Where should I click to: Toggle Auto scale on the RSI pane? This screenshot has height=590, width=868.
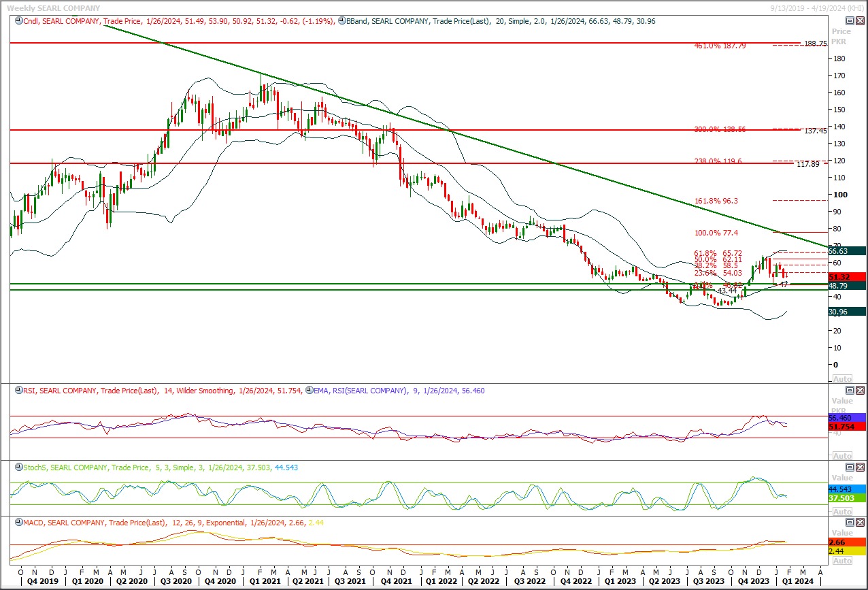[841, 456]
